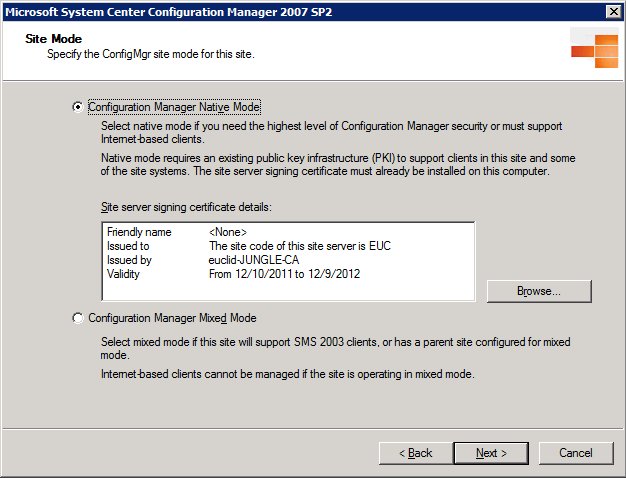Image resolution: width=626 pixels, height=478 pixels.
Task: Click the 'Native mode requires an existing public key' paragraph
Action: [338, 165]
